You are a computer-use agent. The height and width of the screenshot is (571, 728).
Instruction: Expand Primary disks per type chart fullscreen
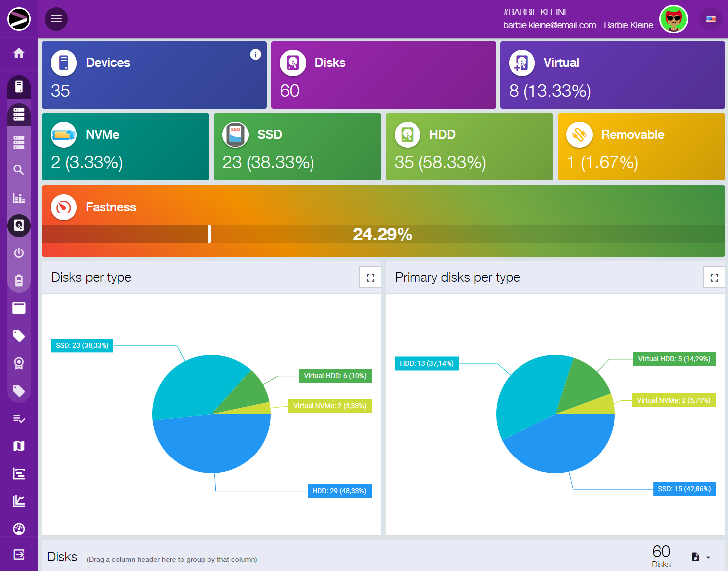[714, 278]
